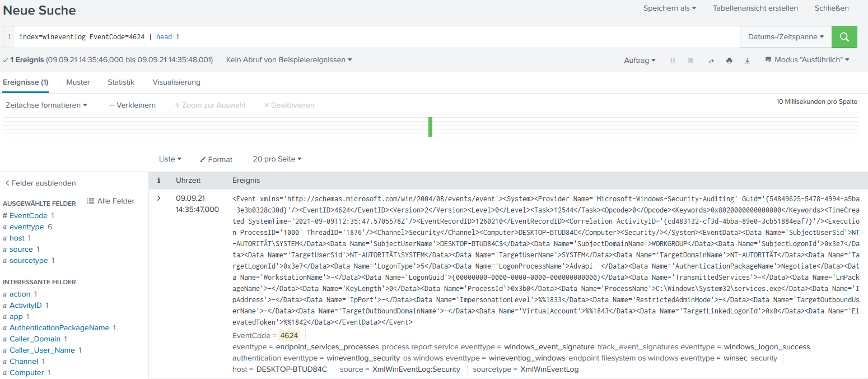
Task: Open the Auftrag job menu
Action: click(640, 60)
